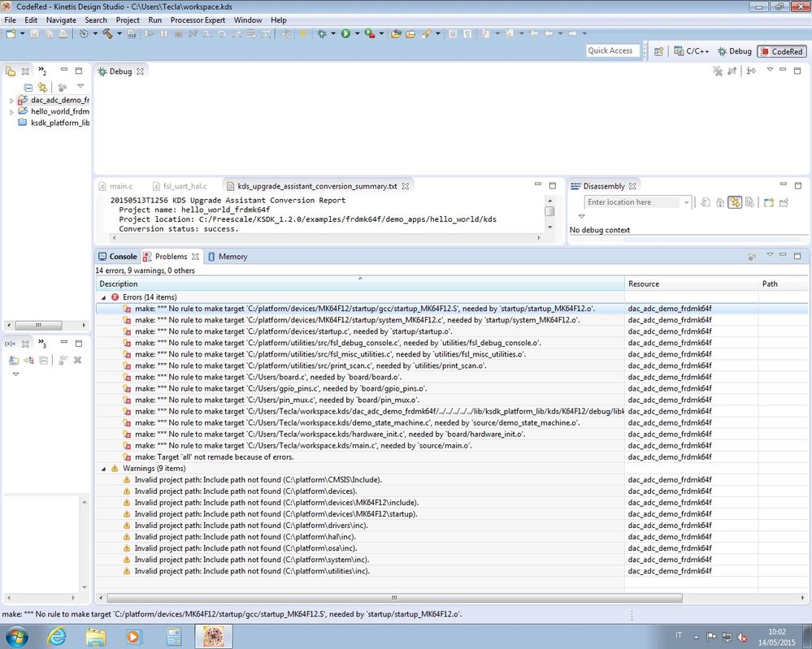Image resolution: width=812 pixels, height=649 pixels.
Task: Expand the dac_adc_demo_fr project tree
Action: 11,101
